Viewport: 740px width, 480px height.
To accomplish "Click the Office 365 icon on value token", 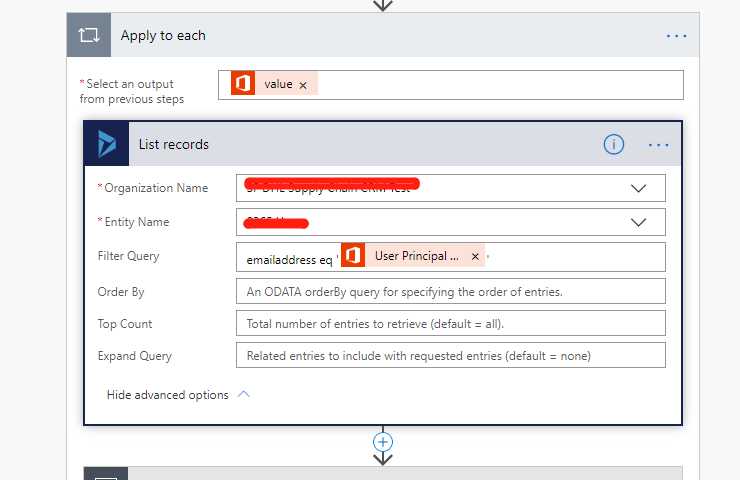I will [242, 84].
